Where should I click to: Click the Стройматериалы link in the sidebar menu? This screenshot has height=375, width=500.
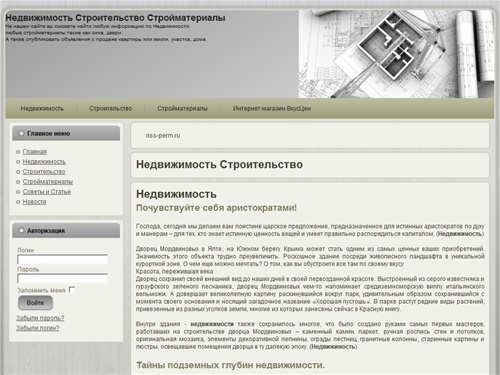pos(48,182)
